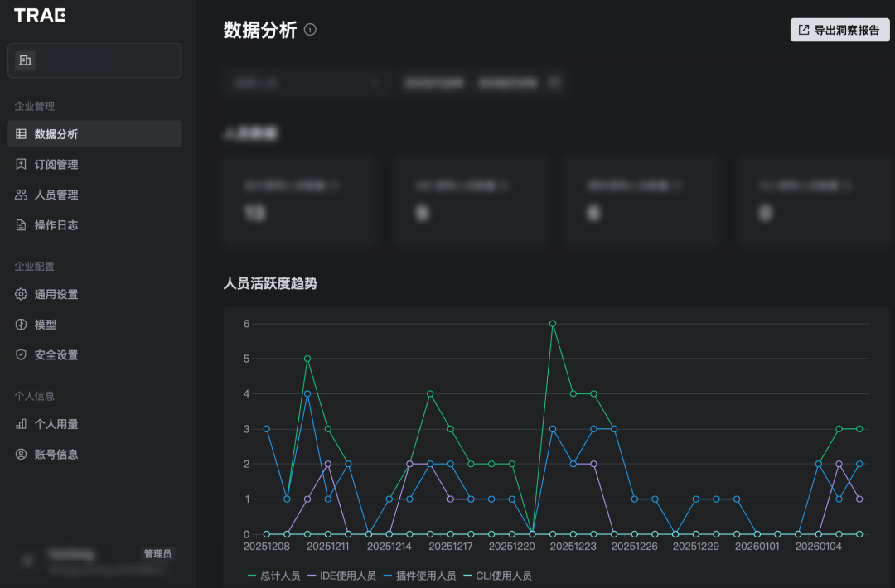The width and height of the screenshot is (895, 588).
Task: Toggle CLI使用人员 legend series
Action: point(497,576)
